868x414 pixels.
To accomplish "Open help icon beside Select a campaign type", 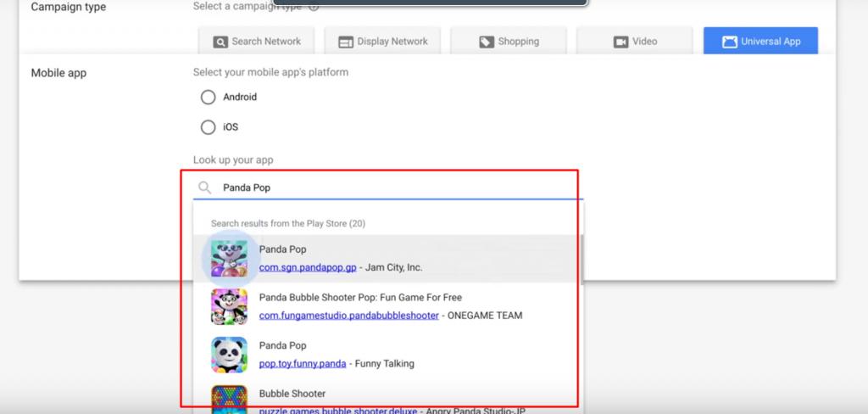I will (314, 7).
